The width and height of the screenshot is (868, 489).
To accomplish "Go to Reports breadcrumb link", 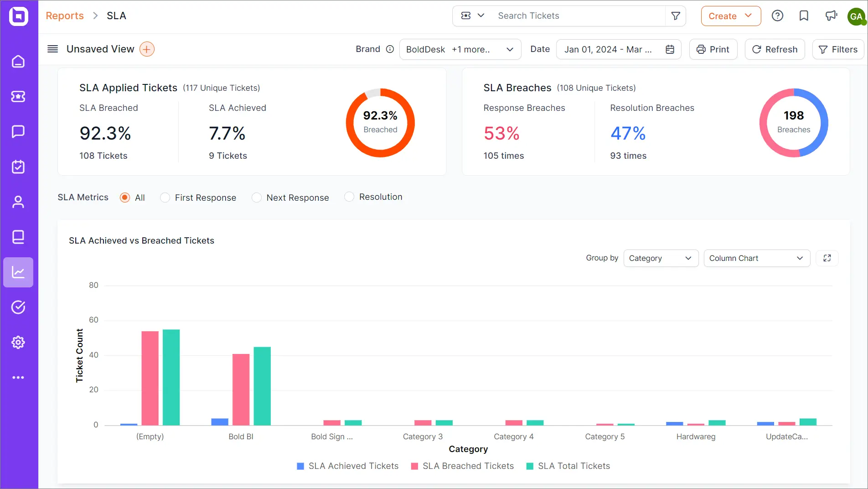I will pos(65,16).
